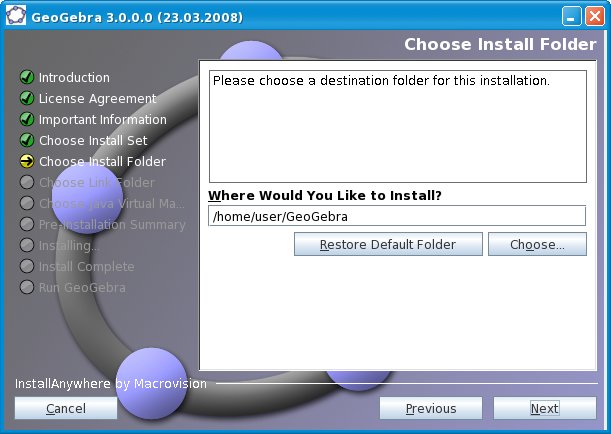
Task: Click the gray circle beside Pre-Installation Summary
Action: [27, 225]
